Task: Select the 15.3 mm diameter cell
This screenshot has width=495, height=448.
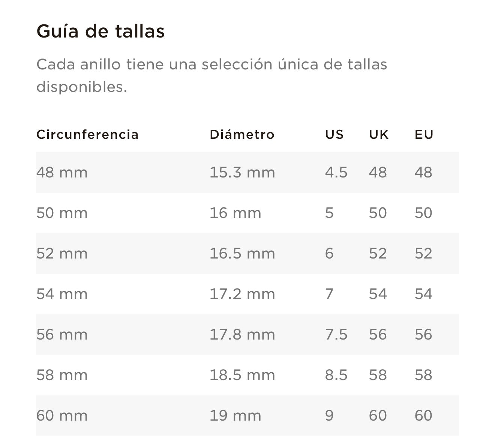Action: click(x=242, y=173)
